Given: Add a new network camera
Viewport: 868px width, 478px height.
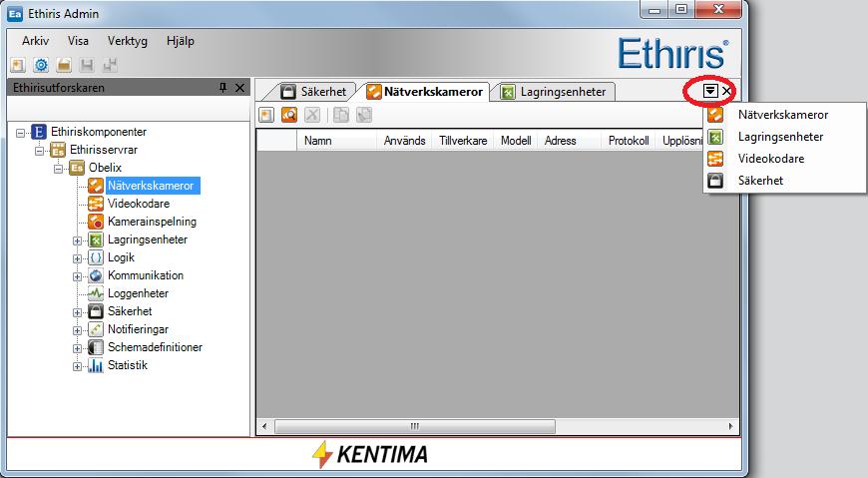Looking at the screenshot, I should coord(266,115).
